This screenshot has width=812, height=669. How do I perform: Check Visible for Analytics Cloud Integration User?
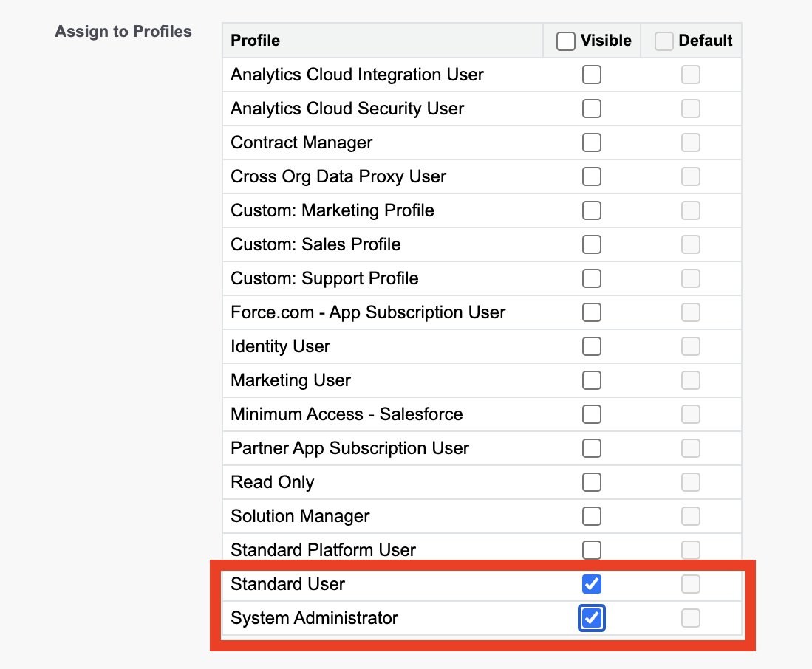coord(592,75)
